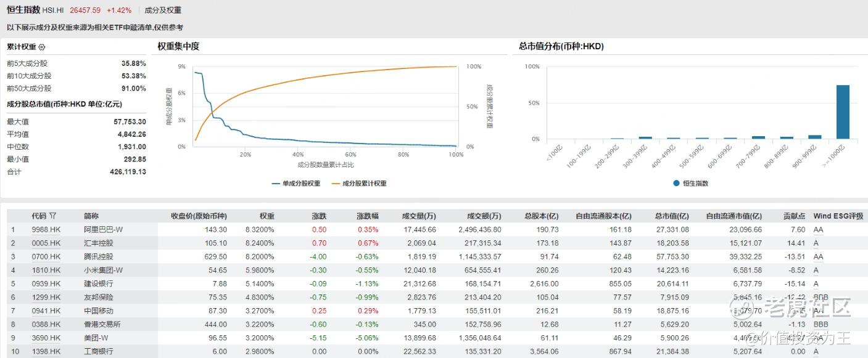868x358 pixels.
Task: Select 汇丰控股 name cell
Action: click(99, 243)
